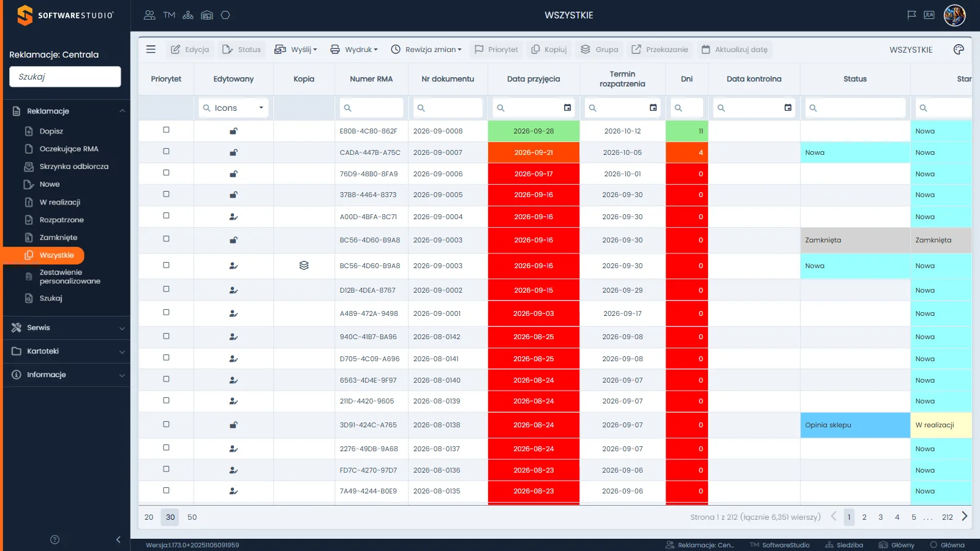The height and width of the screenshot is (551, 980).
Task: Check the box for row 7A49-4244-B0E9
Action: 166,490
